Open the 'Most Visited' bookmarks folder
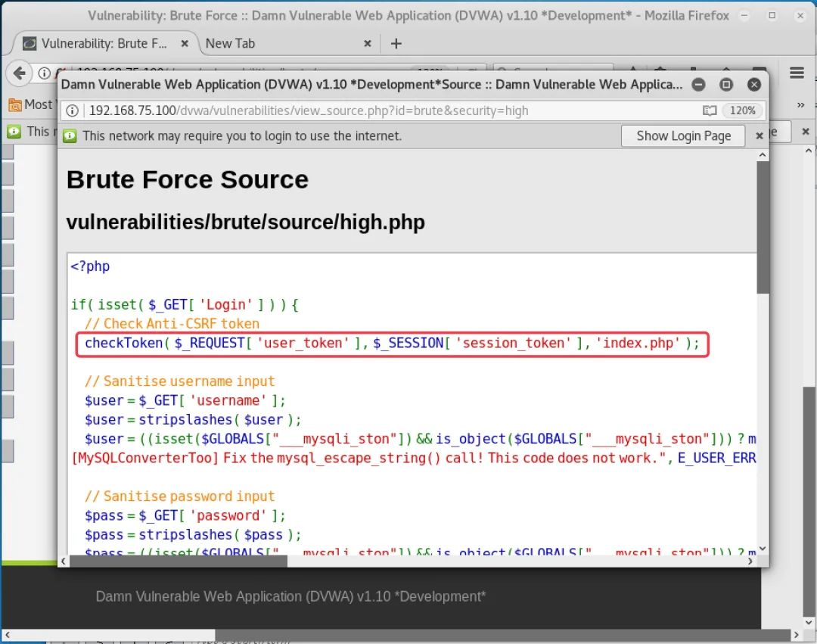 pos(31,104)
